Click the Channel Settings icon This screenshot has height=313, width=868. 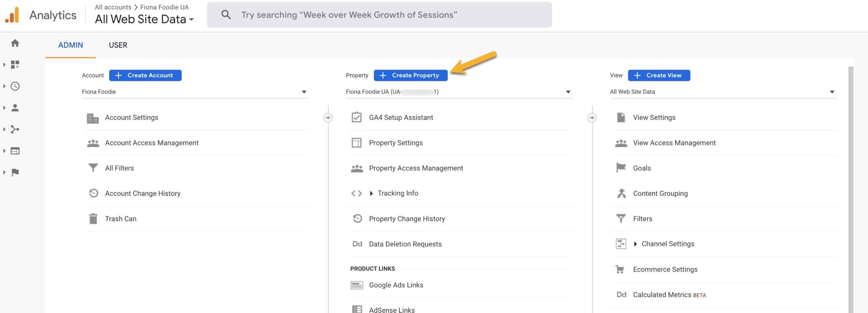click(621, 244)
